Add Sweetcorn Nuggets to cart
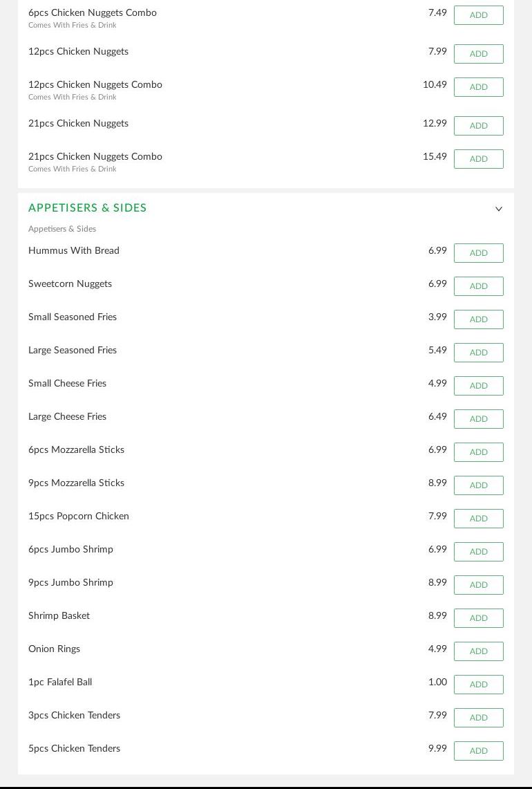 pyautogui.click(x=478, y=286)
